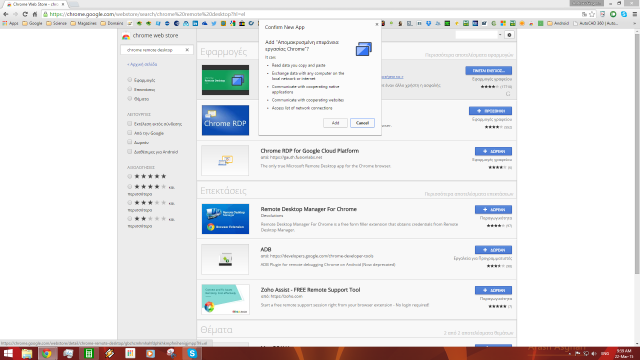Add the ADB extension
Image resolution: width=640 pixels, height=360 pixels.
(x=493, y=250)
